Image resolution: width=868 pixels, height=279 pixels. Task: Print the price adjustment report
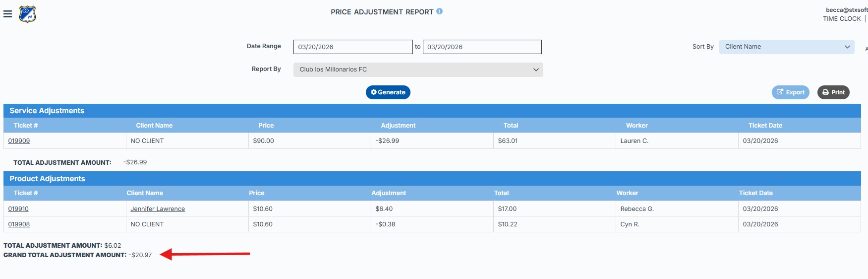tap(833, 92)
